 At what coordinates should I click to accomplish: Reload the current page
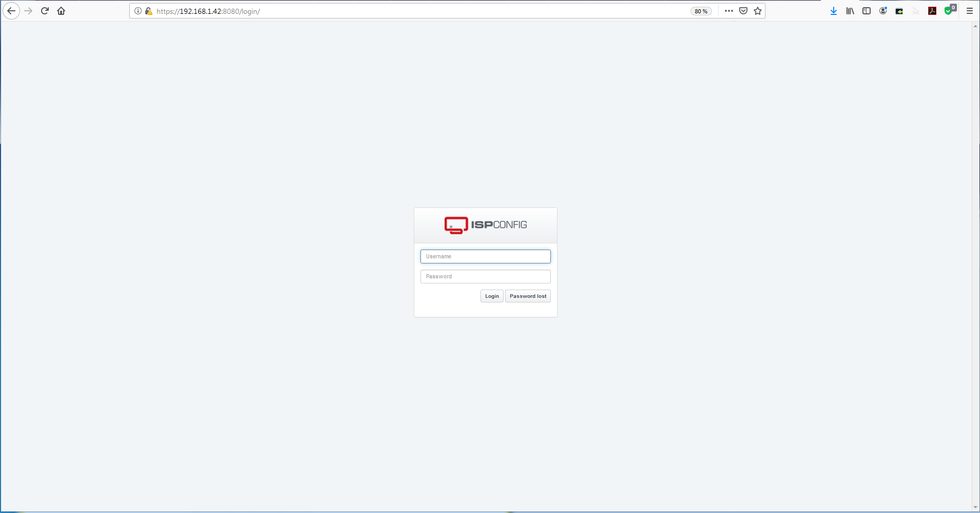[x=45, y=11]
